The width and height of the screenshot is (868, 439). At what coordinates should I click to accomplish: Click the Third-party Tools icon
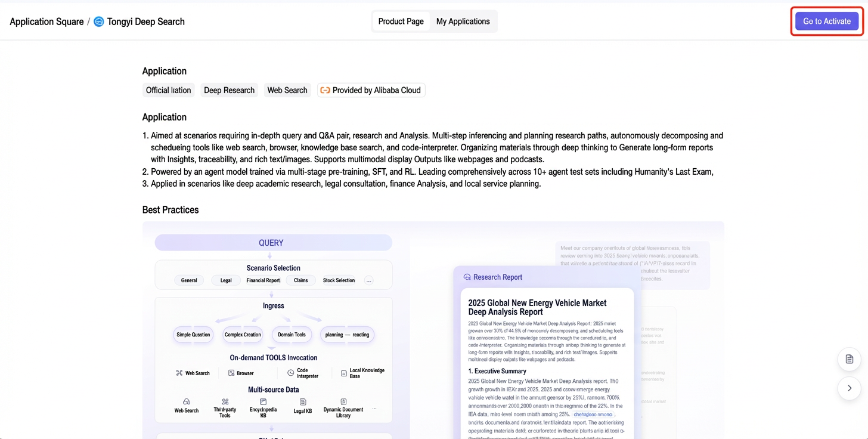(x=225, y=402)
